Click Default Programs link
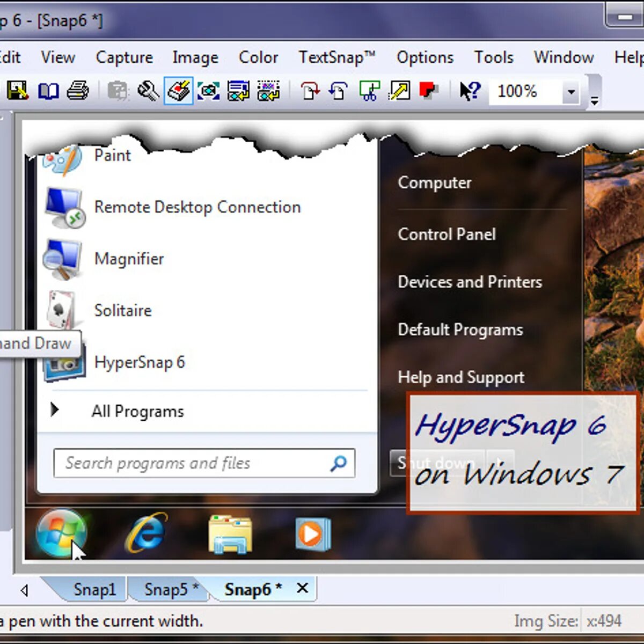The height and width of the screenshot is (644, 644). (460, 330)
